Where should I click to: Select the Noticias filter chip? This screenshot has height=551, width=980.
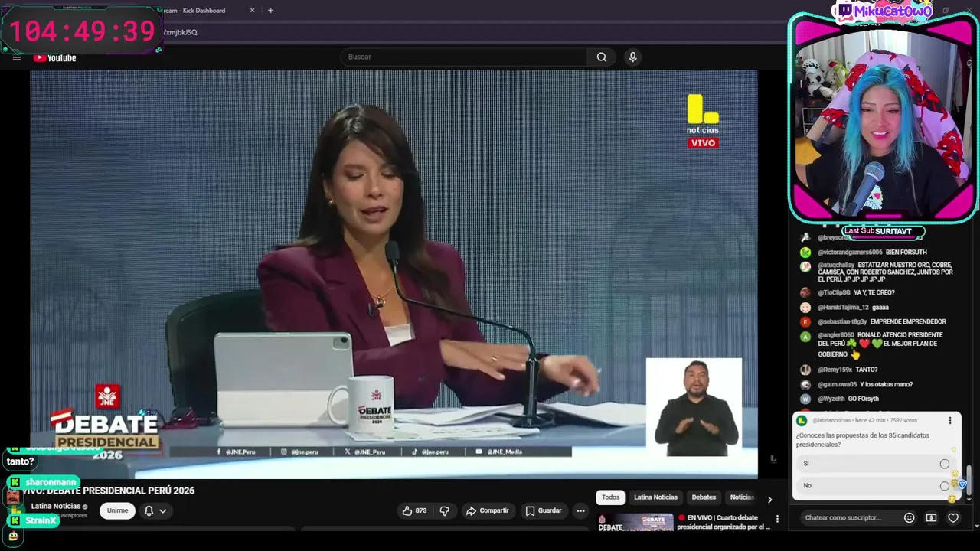741,497
